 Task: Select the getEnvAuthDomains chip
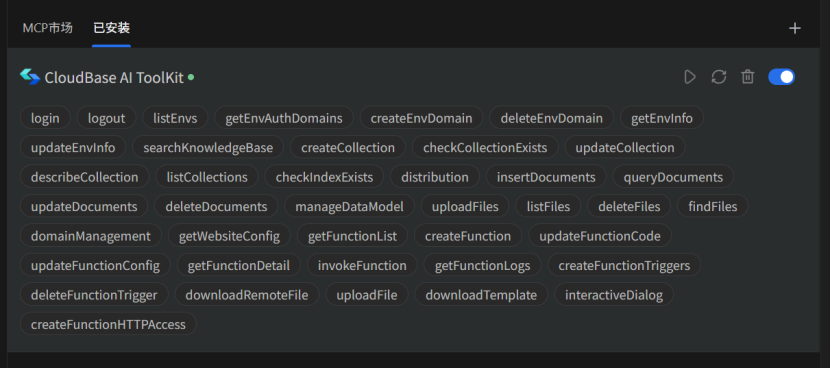[x=284, y=118]
